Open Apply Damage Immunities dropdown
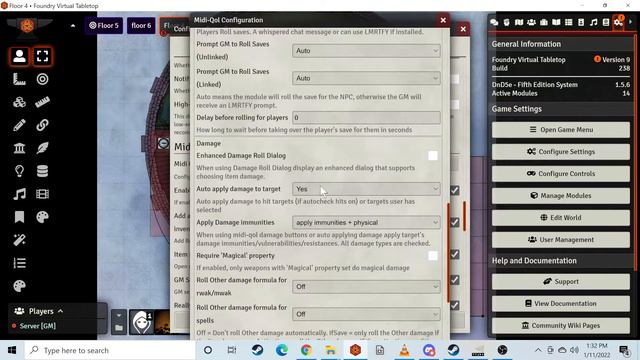 [x=366, y=222]
